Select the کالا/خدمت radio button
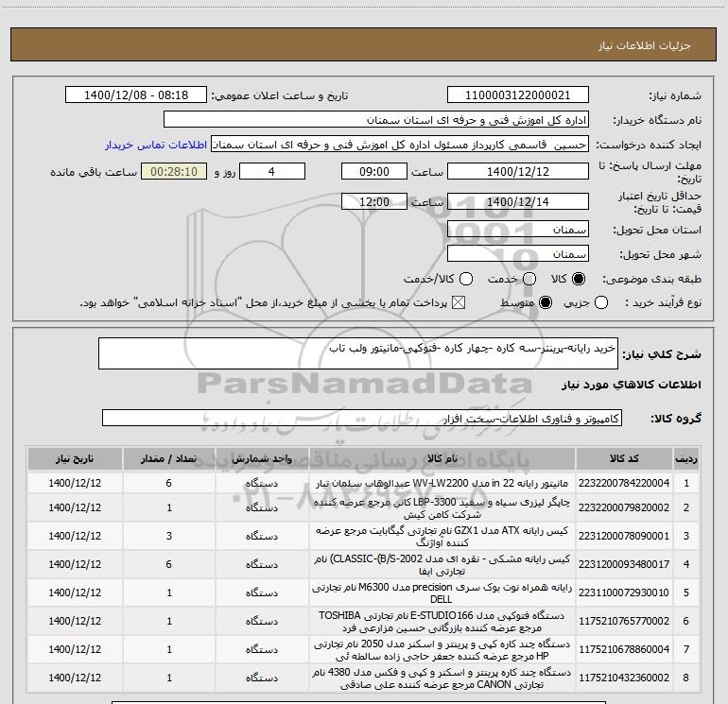Viewport: 728px width, 704px height. [x=466, y=279]
